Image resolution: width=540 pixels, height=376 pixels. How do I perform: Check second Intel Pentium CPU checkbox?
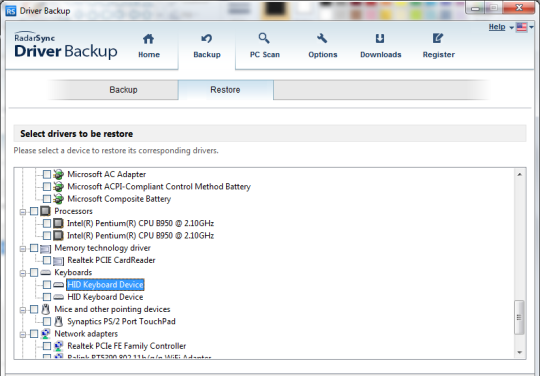pos(47,236)
